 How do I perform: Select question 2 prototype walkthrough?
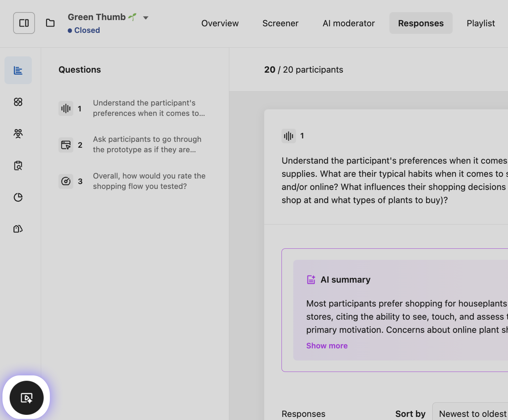tap(147, 144)
